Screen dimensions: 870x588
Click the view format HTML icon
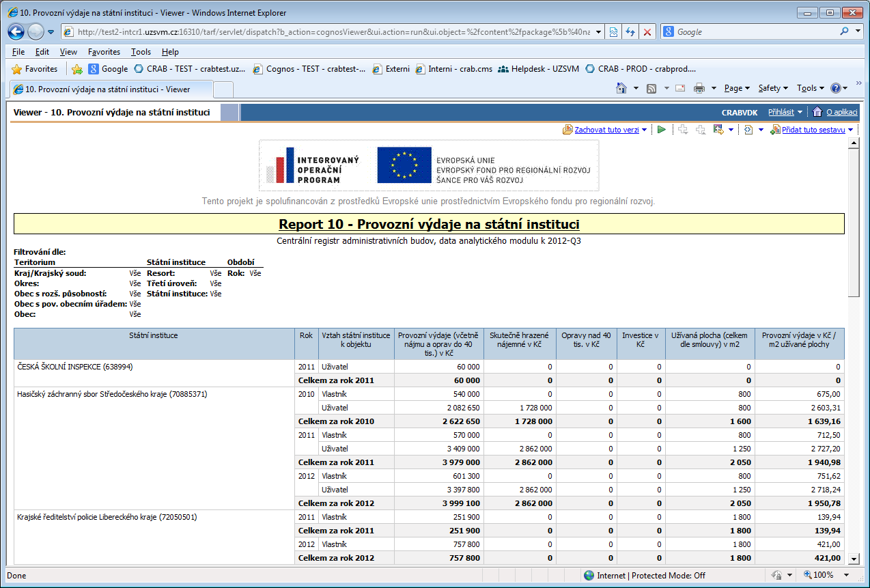[x=748, y=130]
